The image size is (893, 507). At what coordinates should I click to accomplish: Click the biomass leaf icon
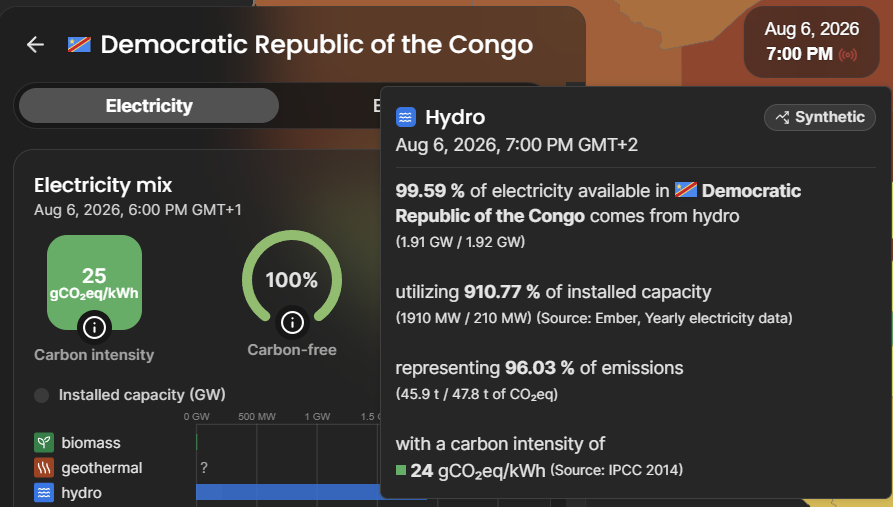tap(44, 443)
